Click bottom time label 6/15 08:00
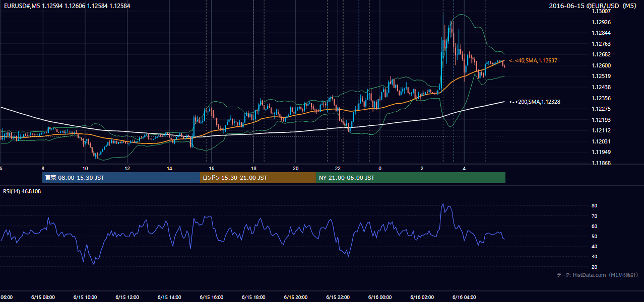 coord(43,297)
